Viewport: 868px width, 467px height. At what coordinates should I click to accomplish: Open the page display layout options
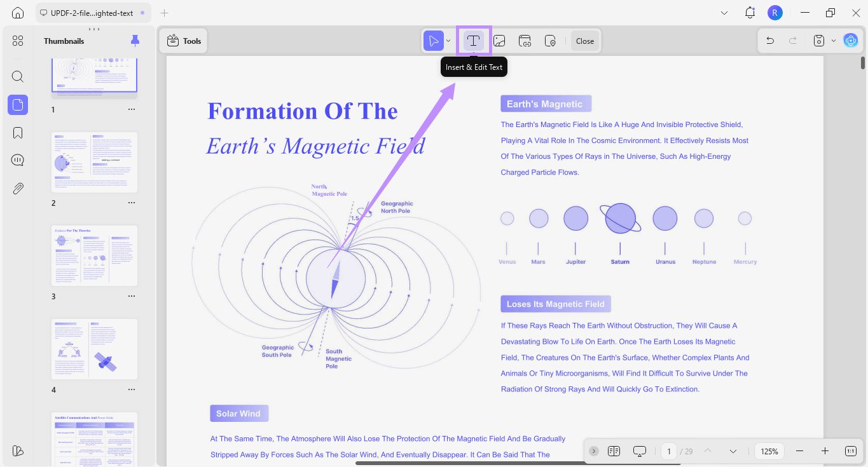coord(614,451)
